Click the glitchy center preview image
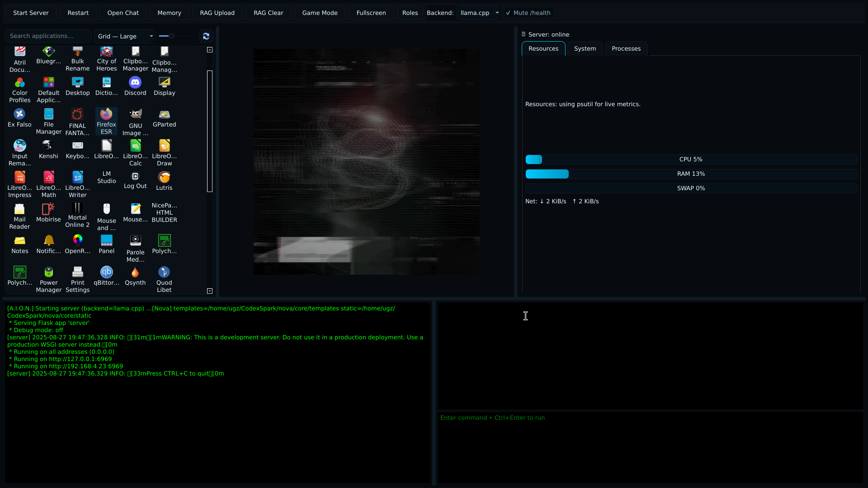Viewport: 868px width, 488px height. click(367, 162)
